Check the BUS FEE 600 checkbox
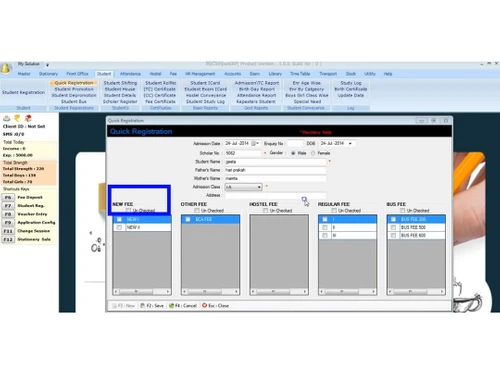This screenshot has height=375, width=500. 393,235
